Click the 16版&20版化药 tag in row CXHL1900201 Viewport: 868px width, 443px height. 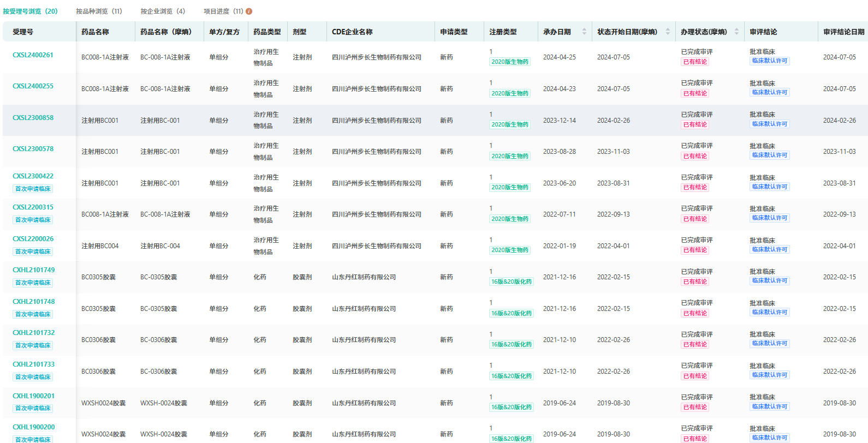point(512,407)
